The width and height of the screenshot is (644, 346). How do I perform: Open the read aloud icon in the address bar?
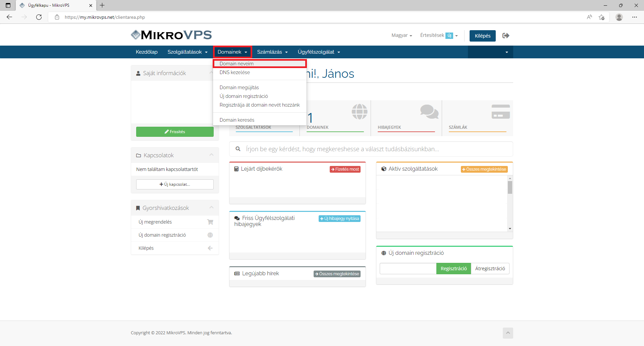coord(589,17)
